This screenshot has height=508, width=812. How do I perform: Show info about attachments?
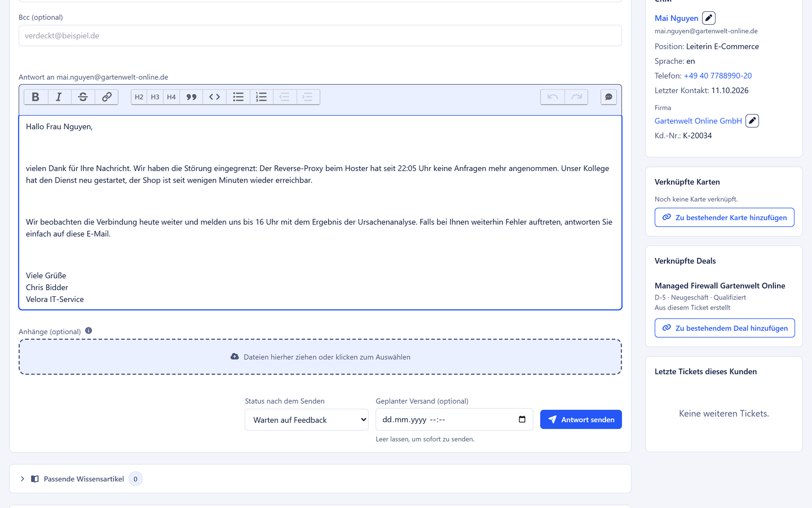[89, 331]
